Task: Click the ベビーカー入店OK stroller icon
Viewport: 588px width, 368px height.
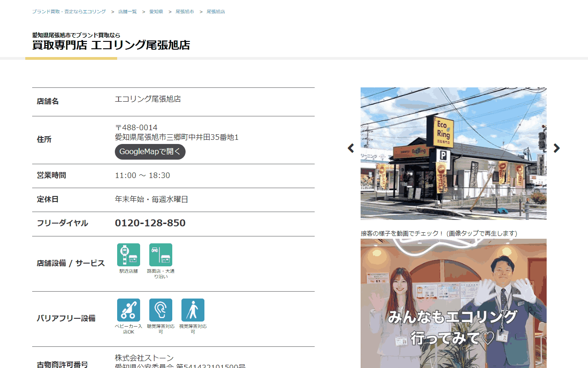Action: tap(129, 310)
